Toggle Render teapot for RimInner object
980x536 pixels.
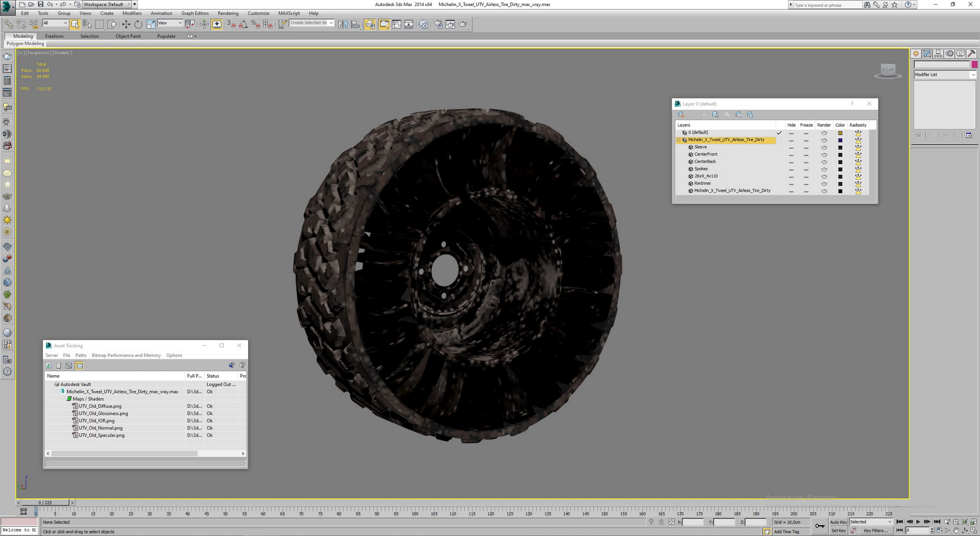point(824,184)
